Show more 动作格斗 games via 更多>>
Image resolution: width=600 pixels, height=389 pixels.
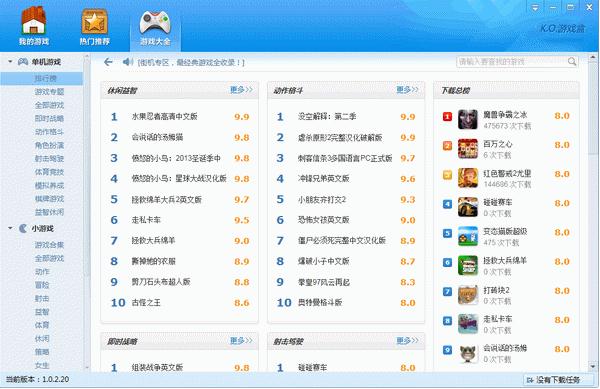407,90
